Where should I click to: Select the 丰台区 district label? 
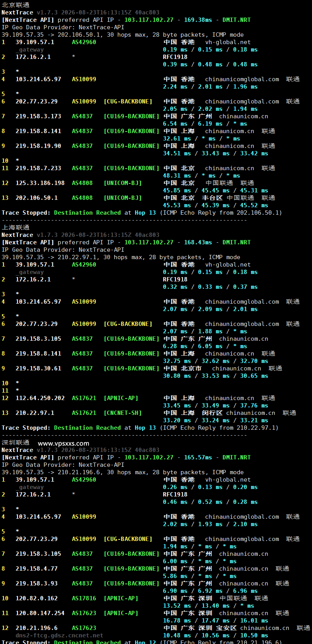(x=213, y=198)
